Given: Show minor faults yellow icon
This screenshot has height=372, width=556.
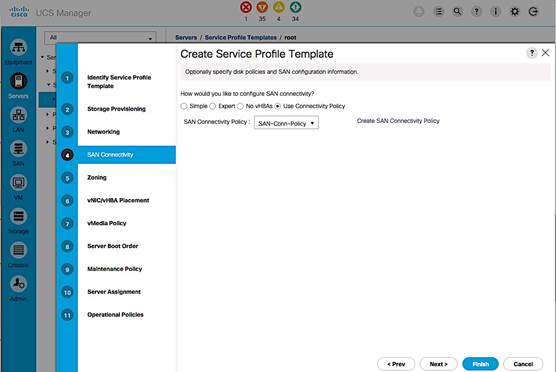Looking at the screenshot, I should 279,7.
